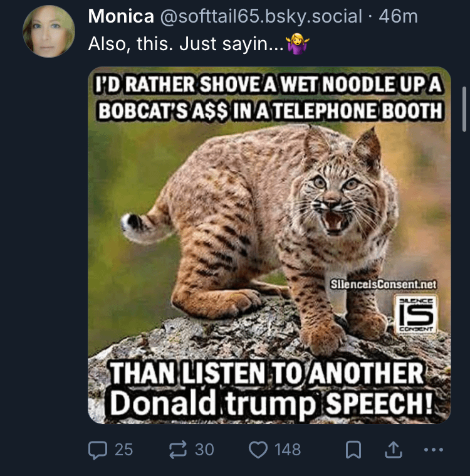Repost this post using the arrows icon
The image size is (470, 476).
point(177,449)
